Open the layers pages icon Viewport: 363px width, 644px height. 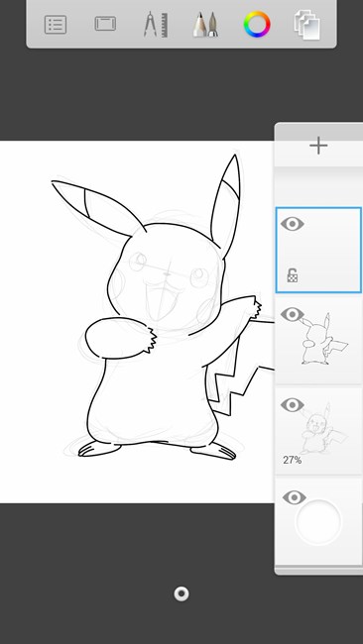click(x=307, y=25)
